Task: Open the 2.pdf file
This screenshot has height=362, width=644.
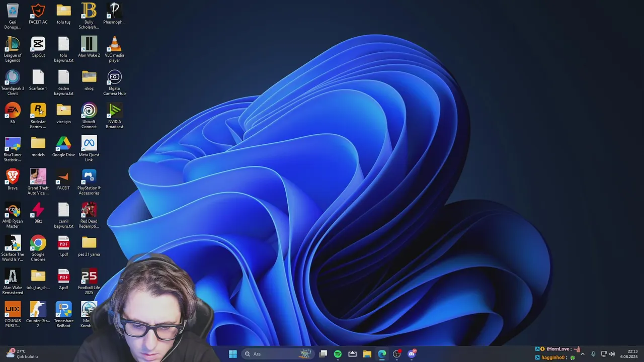Action: point(63,280)
